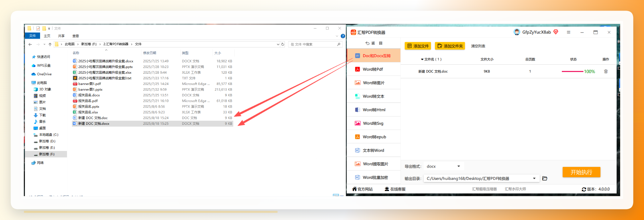Toggle the 文件名 column sort arrow

point(422,59)
